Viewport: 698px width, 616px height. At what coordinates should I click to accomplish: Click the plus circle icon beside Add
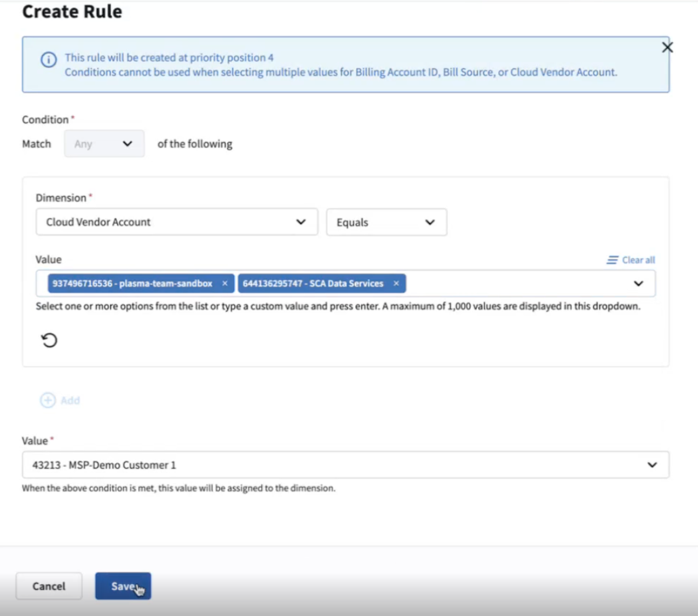pos(48,400)
